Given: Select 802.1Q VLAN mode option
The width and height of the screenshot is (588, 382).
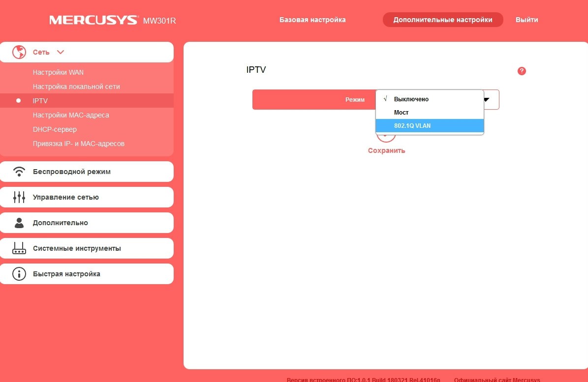Looking at the screenshot, I should [x=412, y=126].
